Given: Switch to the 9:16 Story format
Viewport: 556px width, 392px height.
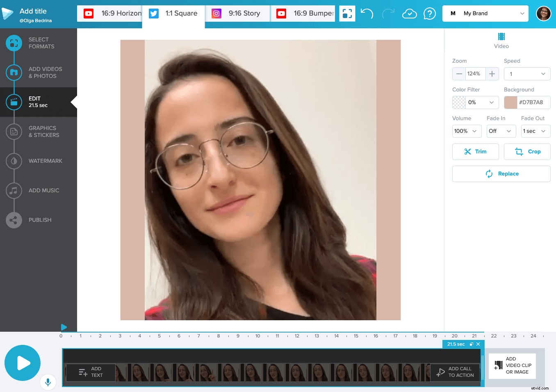Looking at the screenshot, I should pyautogui.click(x=238, y=13).
